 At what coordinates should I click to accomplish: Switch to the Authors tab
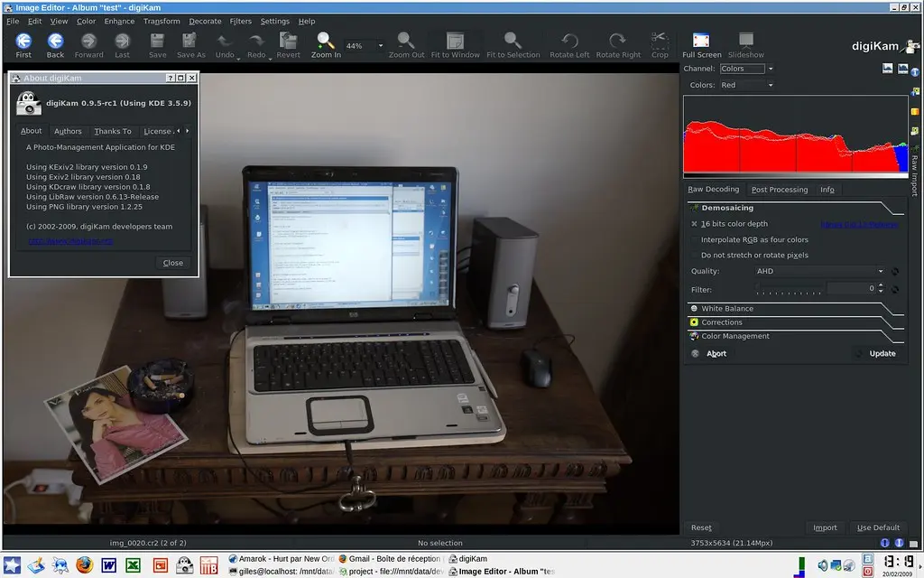[68, 130]
